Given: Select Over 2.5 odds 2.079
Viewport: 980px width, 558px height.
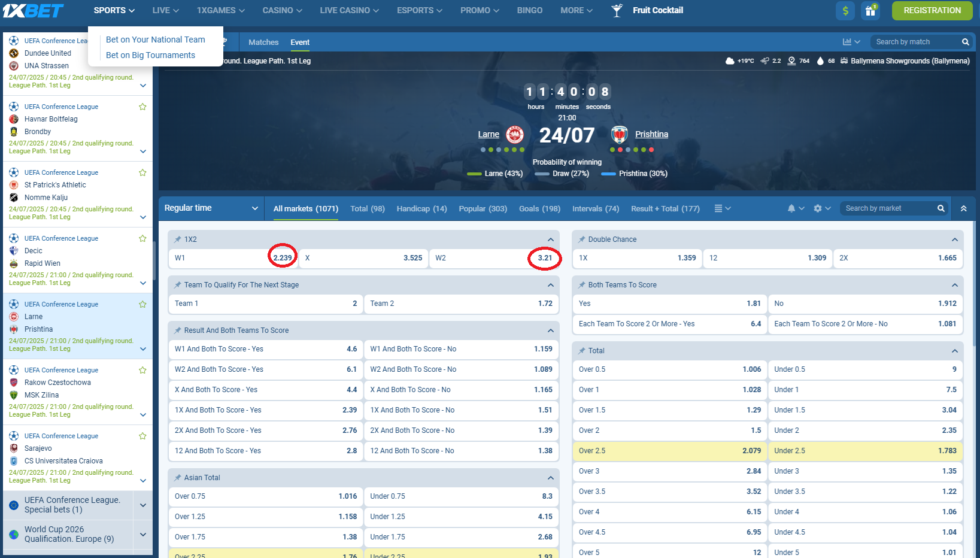Looking at the screenshot, I should point(670,451).
